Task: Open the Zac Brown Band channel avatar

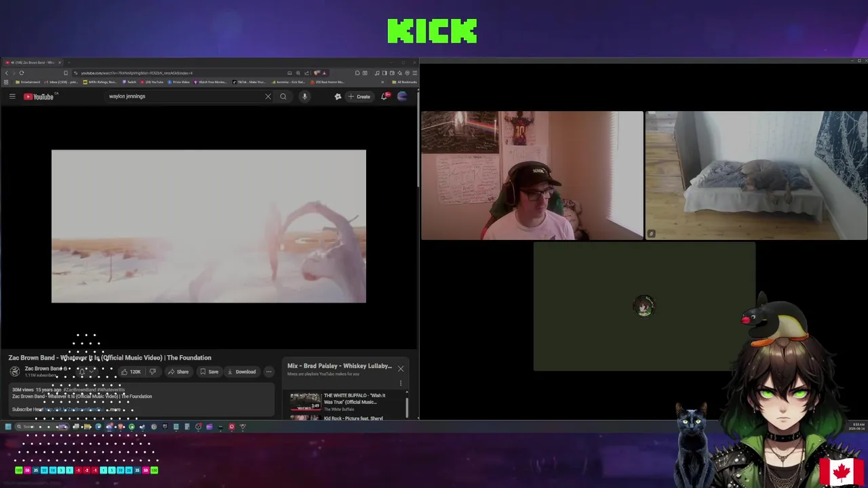Action: [x=14, y=371]
